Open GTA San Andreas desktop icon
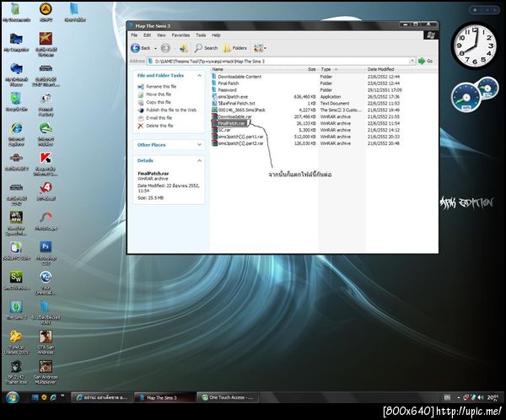Screen dimensions: 506x420 click(46, 342)
